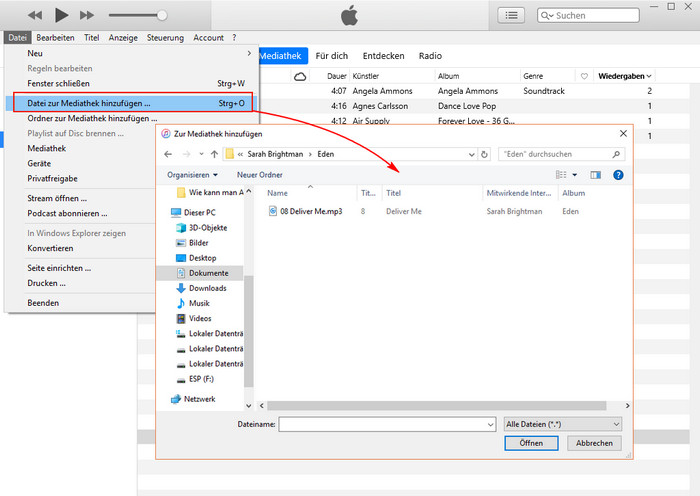Image resolution: width=700 pixels, height=496 pixels.
Task: Open the blue help icon
Action: click(x=618, y=175)
